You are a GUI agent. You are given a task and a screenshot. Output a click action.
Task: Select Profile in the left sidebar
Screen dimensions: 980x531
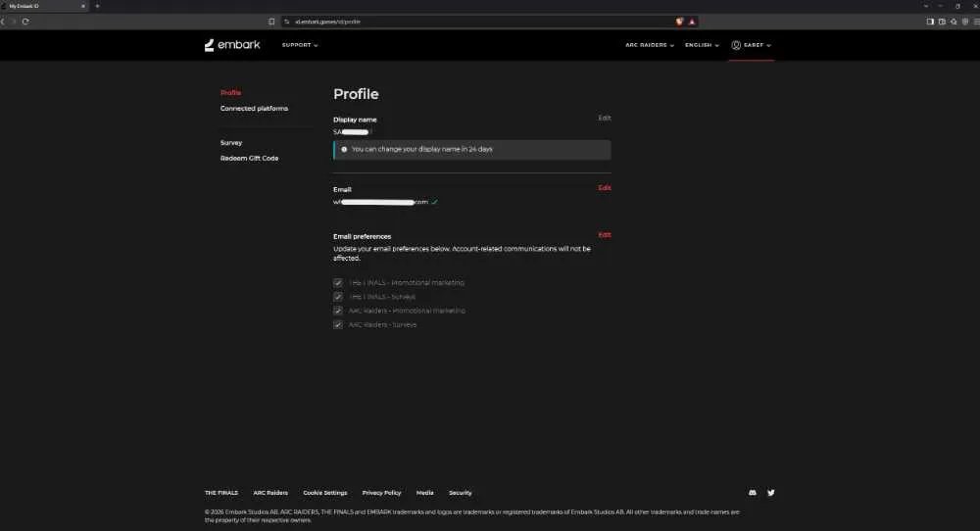[x=230, y=92]
